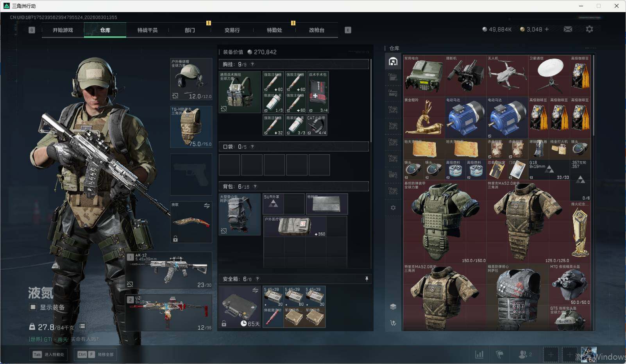The height and width of the screenshot is (364, 626).
Task: Click the weight details list icon
Action: (82, 326)
